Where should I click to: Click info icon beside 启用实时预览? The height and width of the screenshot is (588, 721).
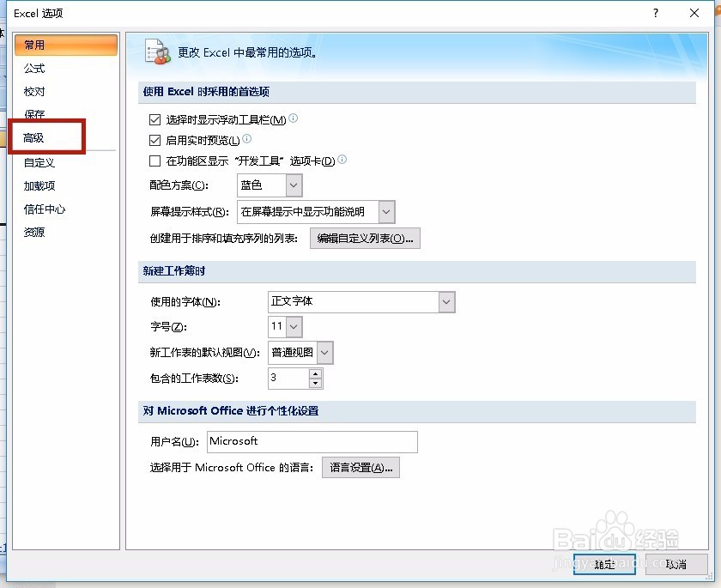point(247,138)
